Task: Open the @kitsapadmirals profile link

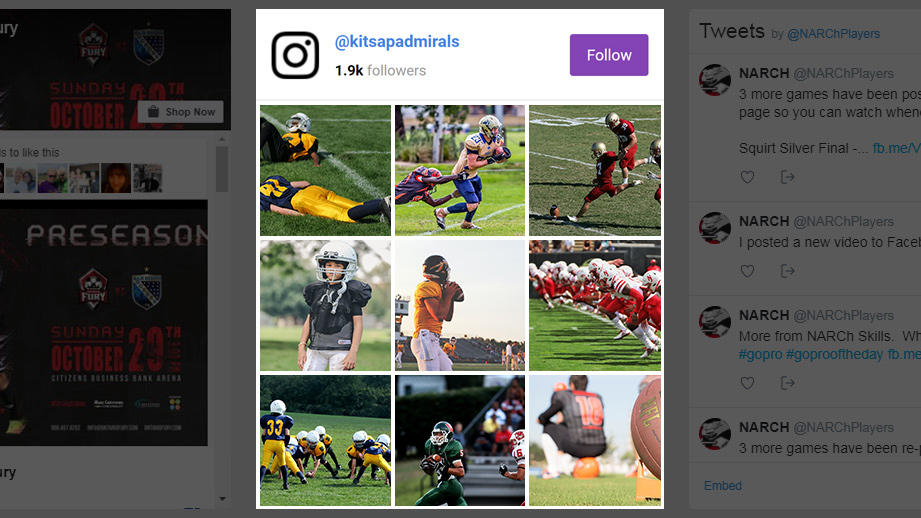Action: click(397, 42)
